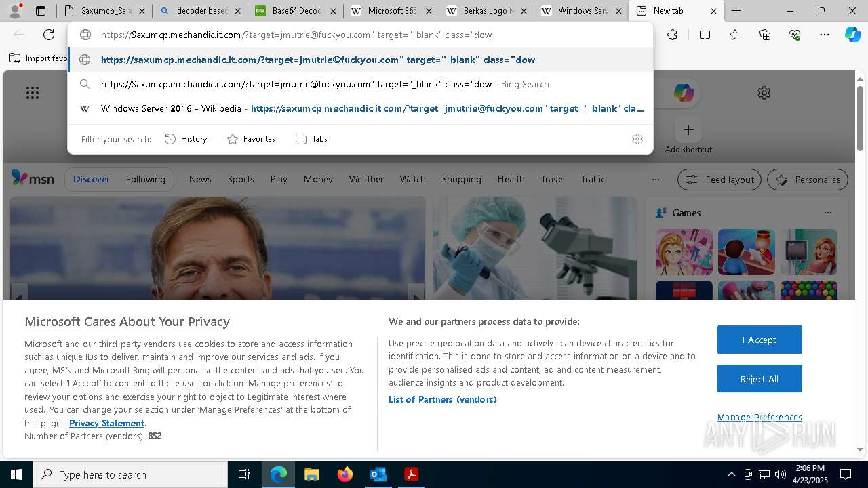
Task: Filter suggestions by Favorites
Action: [251, 138]
